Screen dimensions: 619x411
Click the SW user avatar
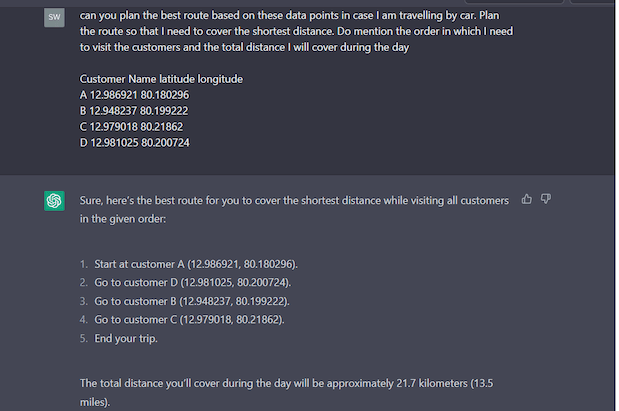(54, 18)
